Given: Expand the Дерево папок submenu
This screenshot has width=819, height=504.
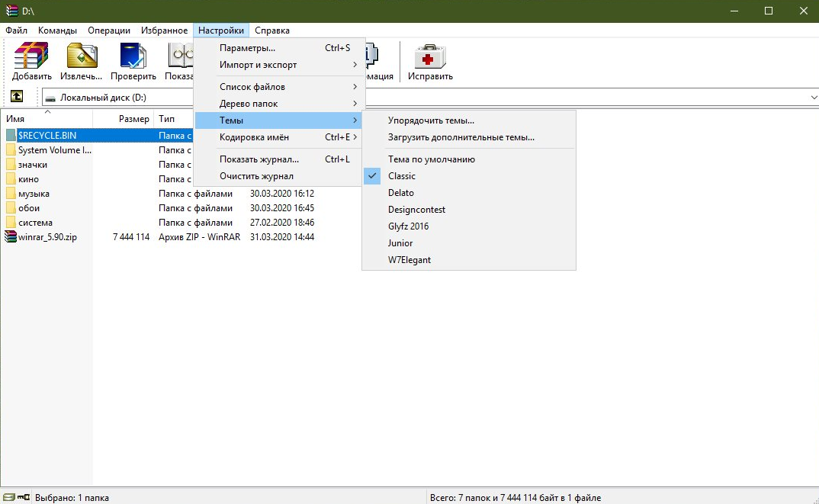Looking at the screenshot, I should coord(278,104).
